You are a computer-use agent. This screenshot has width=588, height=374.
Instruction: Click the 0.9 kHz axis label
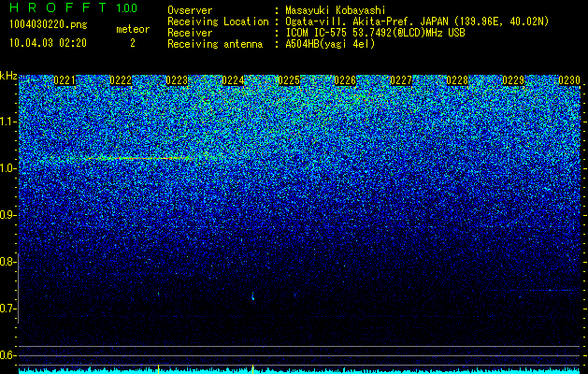[7, 215]
